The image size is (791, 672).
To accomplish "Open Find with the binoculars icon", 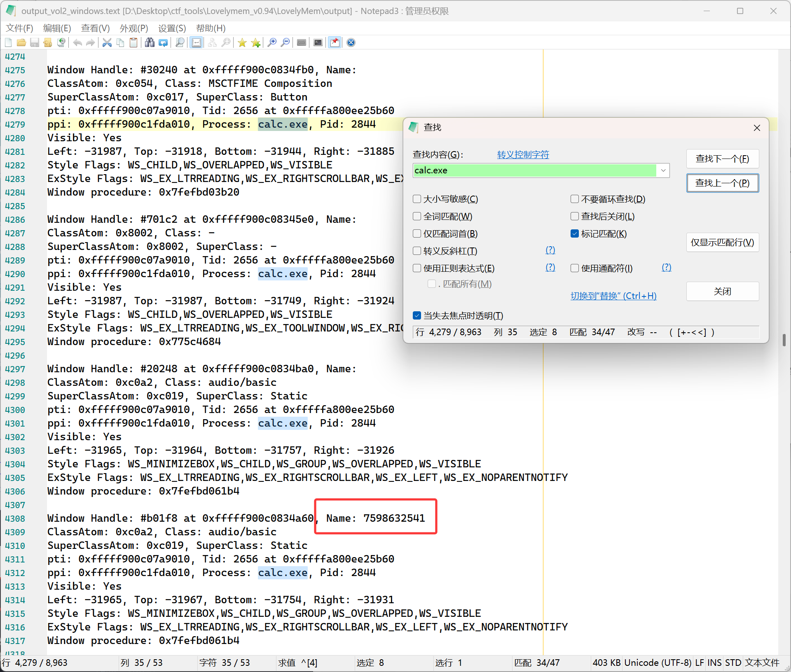I will 150,42.
